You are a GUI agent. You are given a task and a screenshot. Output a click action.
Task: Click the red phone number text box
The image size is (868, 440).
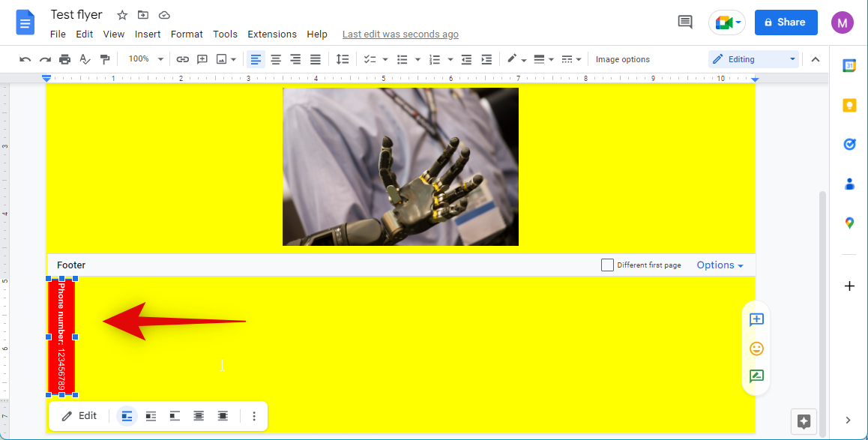(61, 337)
